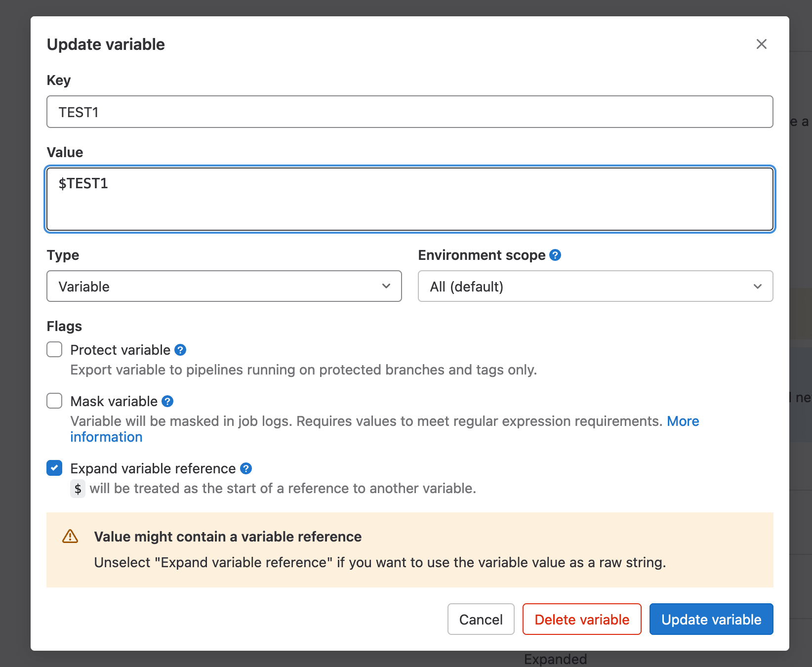Click the warning triangle in the alert banner
Viewport: 812px width, 667px height.
click(x=70, y=537)
